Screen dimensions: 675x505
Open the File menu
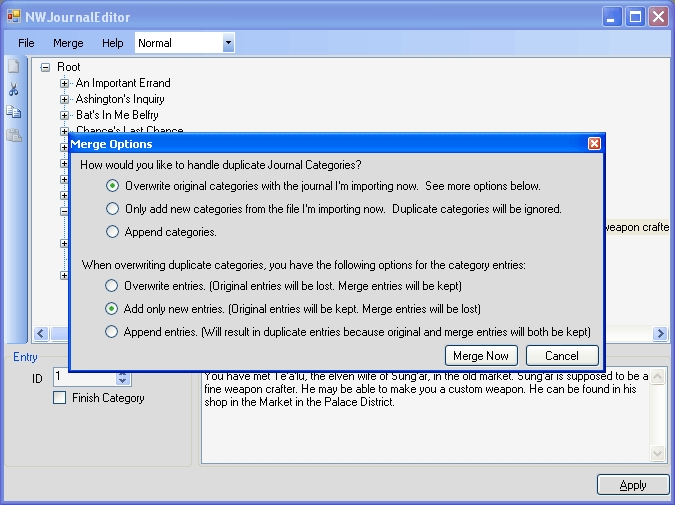point(26,43)
